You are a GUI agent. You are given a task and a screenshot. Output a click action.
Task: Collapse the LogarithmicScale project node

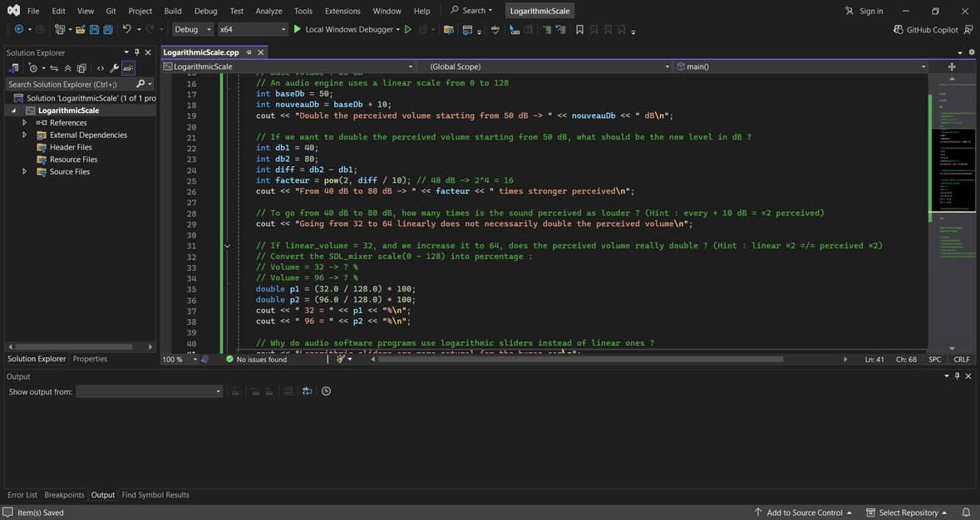14,110
